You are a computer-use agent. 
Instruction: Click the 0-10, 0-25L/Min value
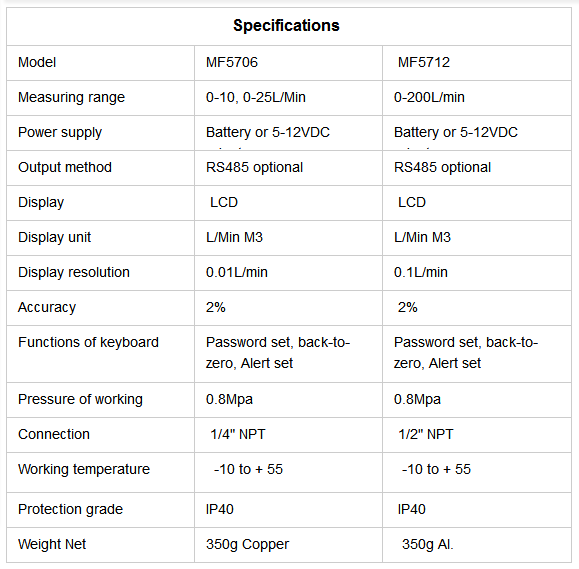pyautogui.click(x=256, y=97)
